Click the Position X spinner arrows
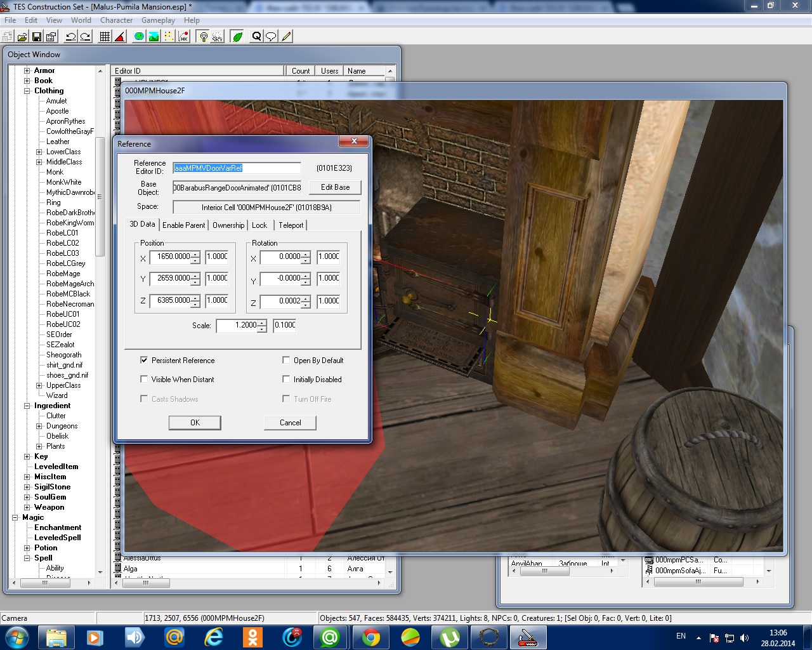 (195, 257)
